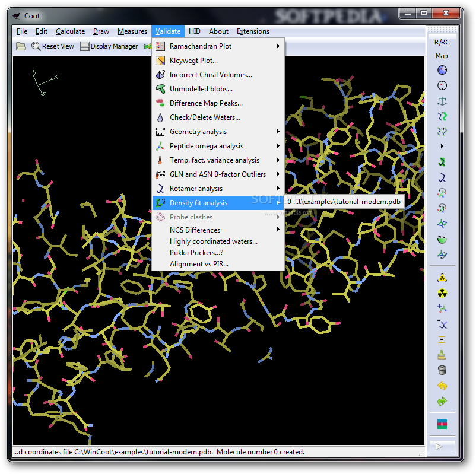476x474 pixels.
Task: Minimize the Coot window
Action: pos(408,14)
